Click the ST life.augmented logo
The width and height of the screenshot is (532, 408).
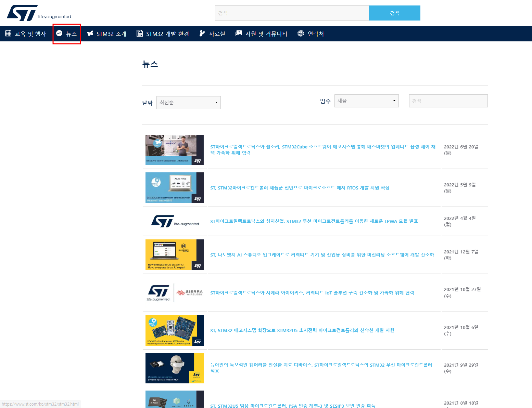(39, 13)
